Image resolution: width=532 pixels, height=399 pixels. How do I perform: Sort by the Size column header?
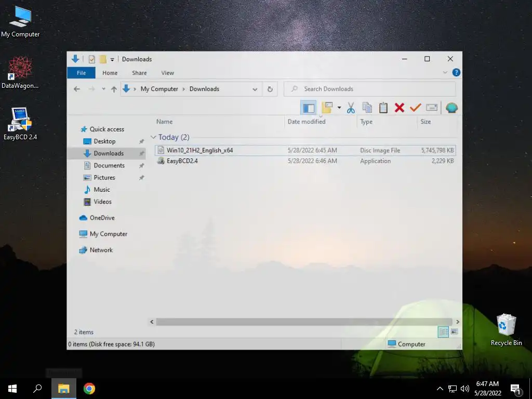coord(425,122)
